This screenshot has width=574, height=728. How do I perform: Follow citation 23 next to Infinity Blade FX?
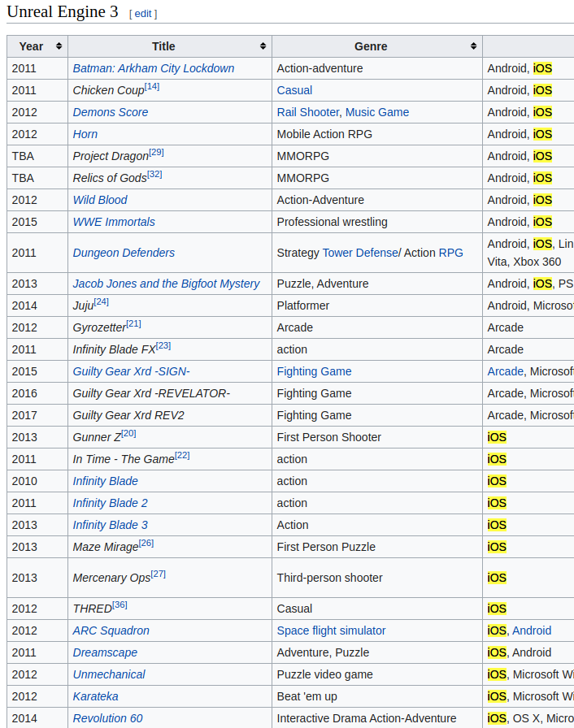pyautogui.click(x=163, y=345)
